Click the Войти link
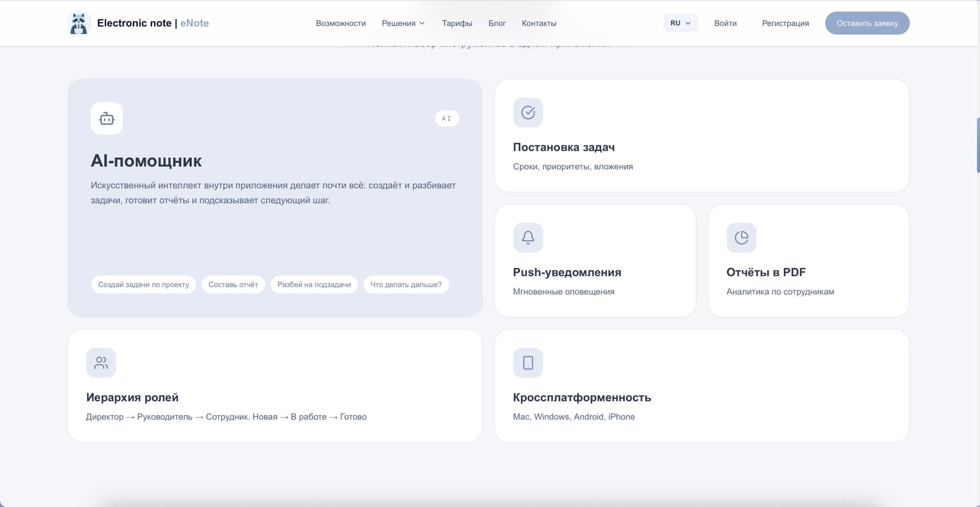 [725, 23]
